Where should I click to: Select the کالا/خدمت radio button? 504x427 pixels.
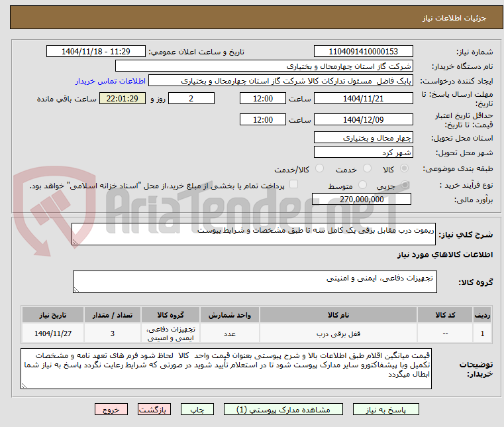pyautogui.click(x=319, y=168)
